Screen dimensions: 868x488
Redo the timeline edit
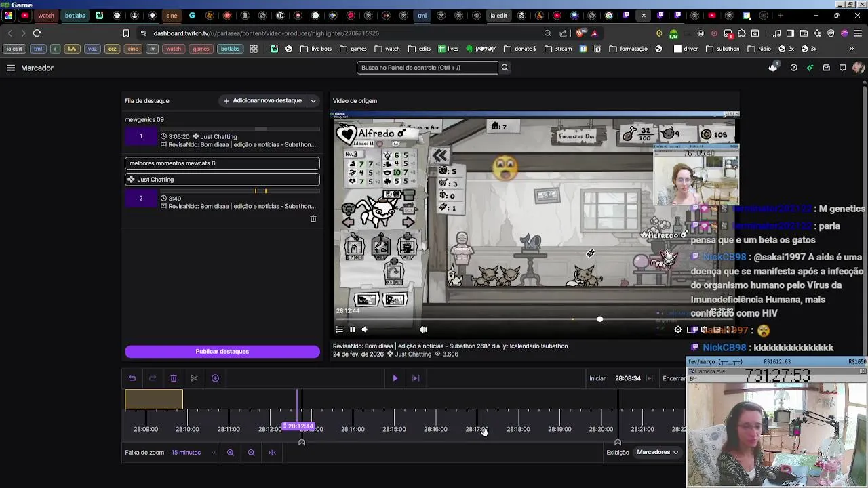(x=153, y=378)
